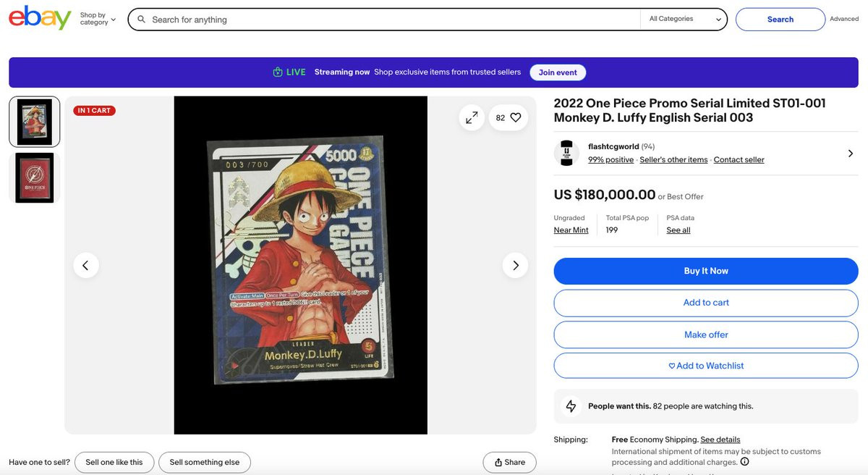
Task: Click the US $180,000.00 price text
Action: [x=605, y=195]
